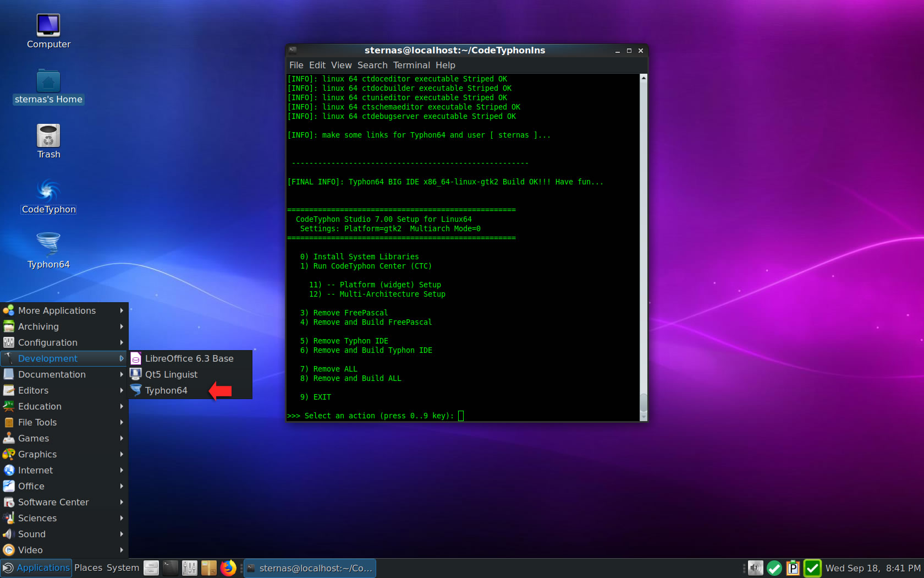Launch the file manager from panel

coord(151,568)
